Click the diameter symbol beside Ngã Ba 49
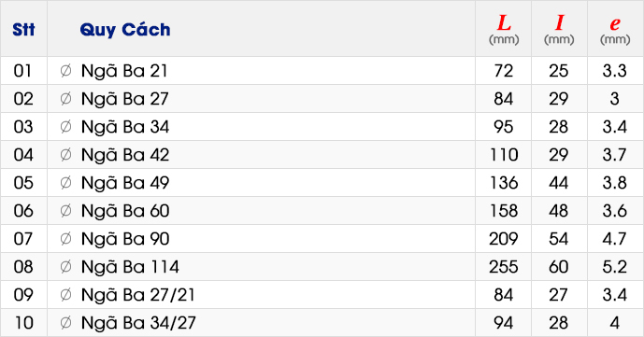The width and height of the screenshot is (644, 337). (65, 183)
